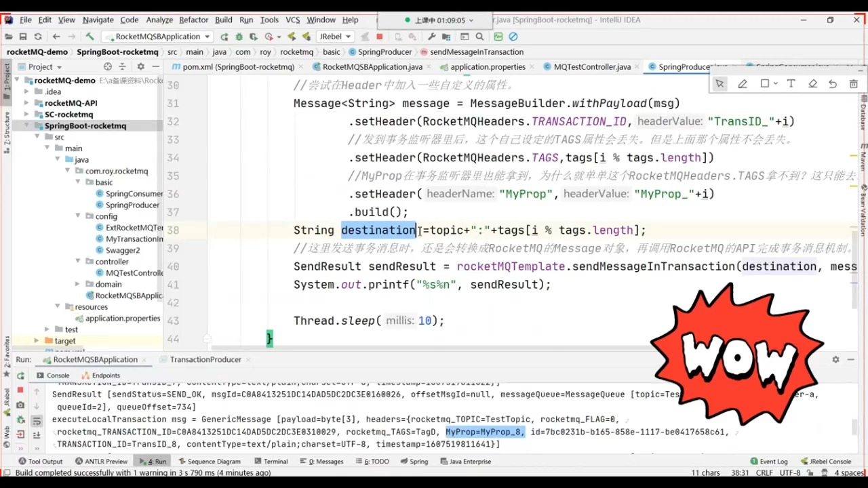Open the 6: TODO tool window
The width and height of the screenshot is (868, 488).
[x=371, y=462]
